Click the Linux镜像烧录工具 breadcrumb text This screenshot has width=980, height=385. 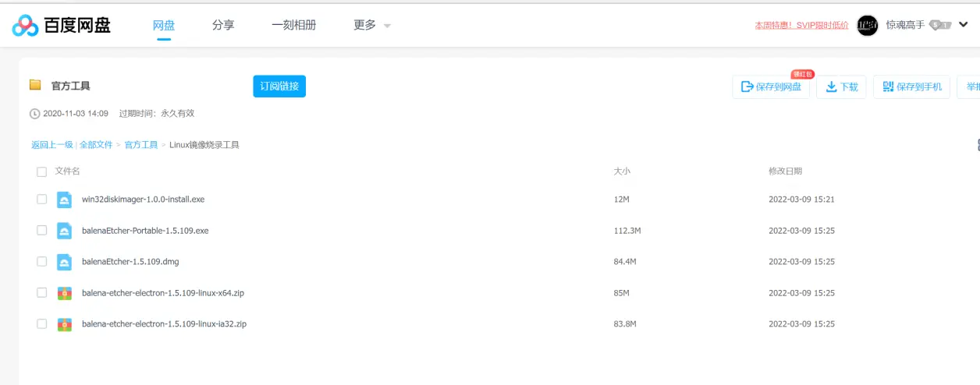tap(204, 145)
